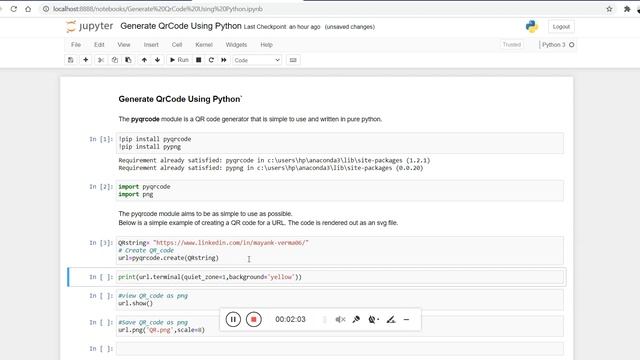Open the command palette keyboard icon
This screenshot has width=640, height=360.
(x=293, y=60)
